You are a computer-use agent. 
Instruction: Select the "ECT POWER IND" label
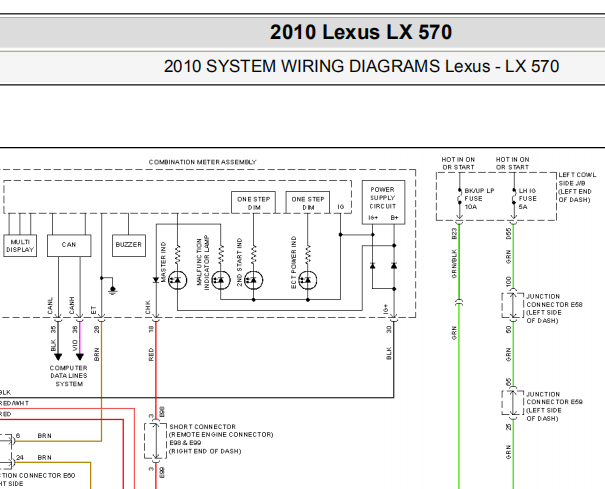point(294,262)
